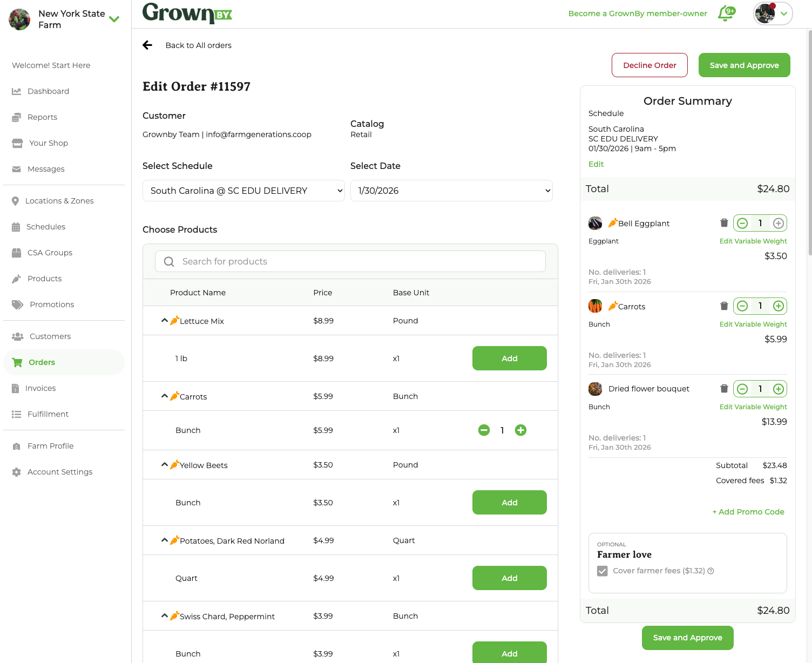Click the back arrow to All orders
Viewport: 812px width, 663px height.
tap(147, 45)
